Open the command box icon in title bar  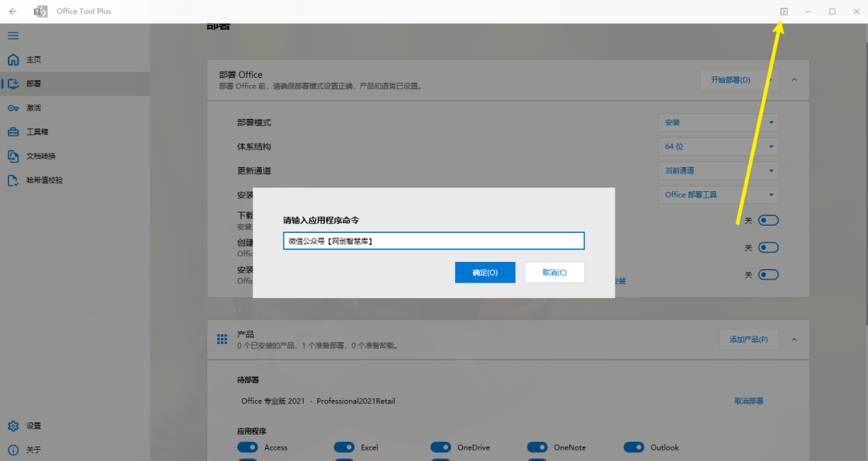pyautogui.click(x=784, y=11)
